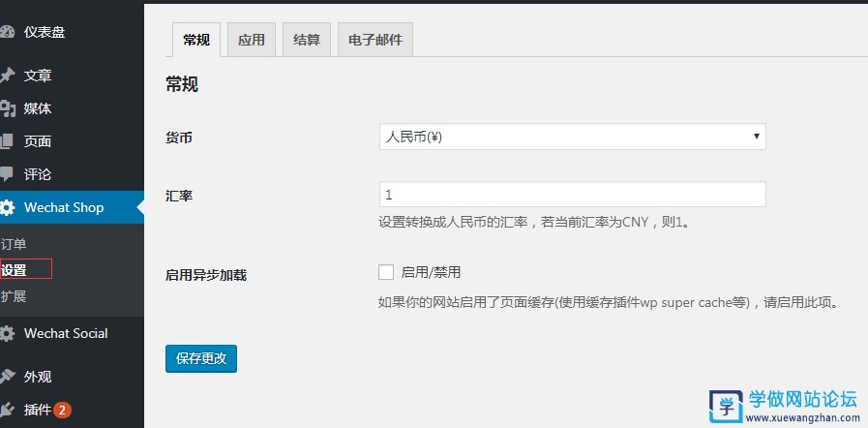This screenshot has width=868, height=428.
Task: Click the comment bubble icon beside 评论
Action: pyautogui.click(x=7, y=174)
